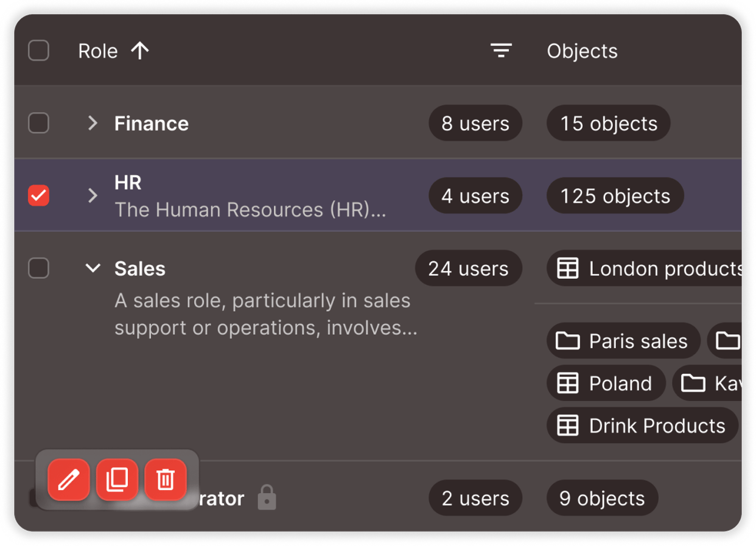This screenshot has height=546, width=756.
Task: Click the 125 objects badge for HR
Action: [x=615, y=196]
